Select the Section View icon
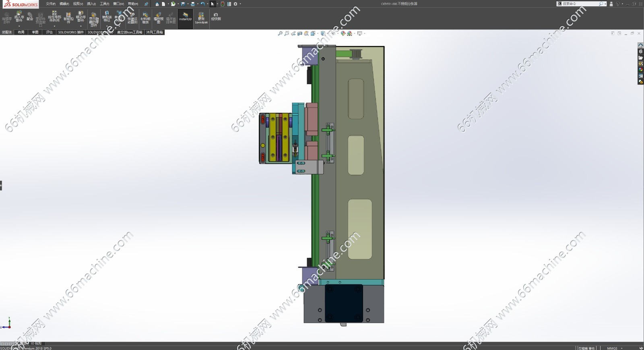The image size is (644, 350). [300, 33]
